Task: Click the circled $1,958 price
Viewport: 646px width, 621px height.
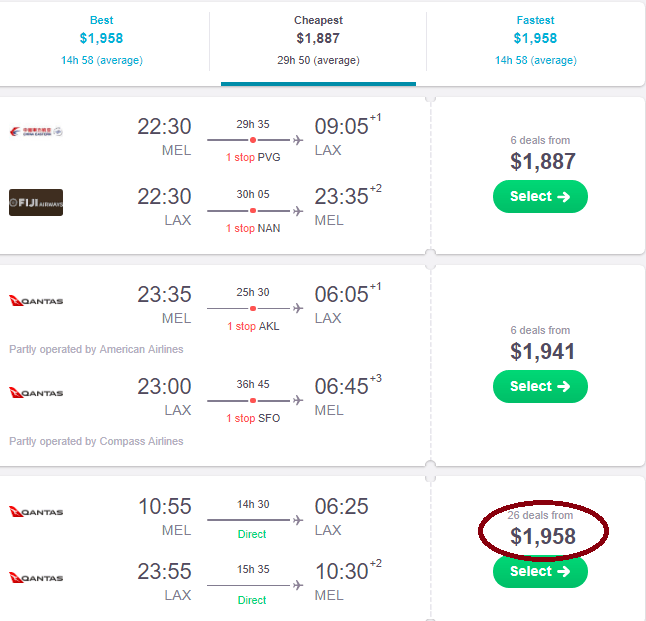Action: [x=543, y=536]
